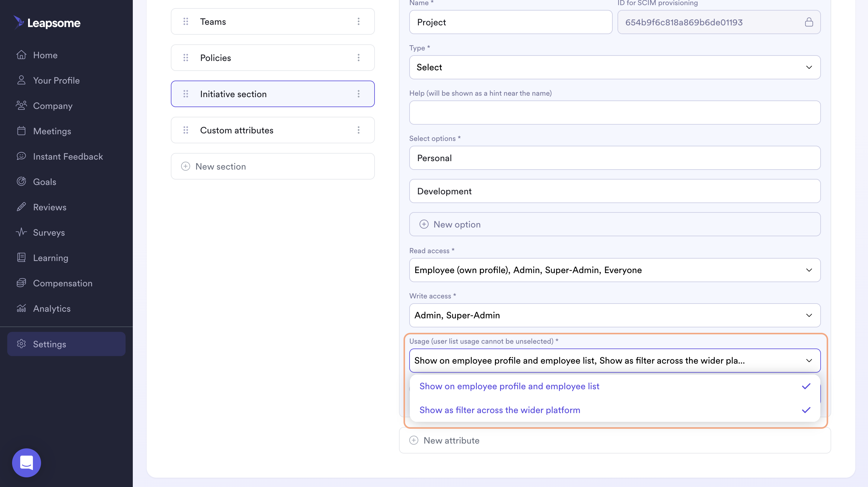Click the Help hint text field
The width and height of the screenshot is (868, 487).
point(614,113)
